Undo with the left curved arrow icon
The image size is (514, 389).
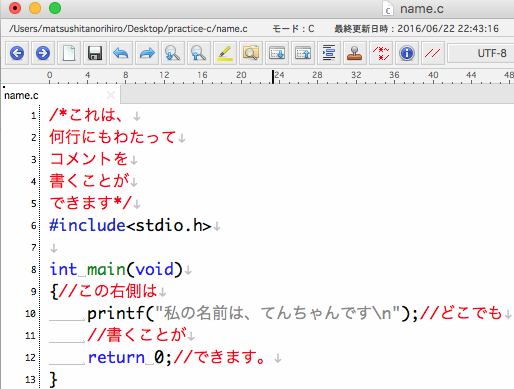tap(121, 53)
